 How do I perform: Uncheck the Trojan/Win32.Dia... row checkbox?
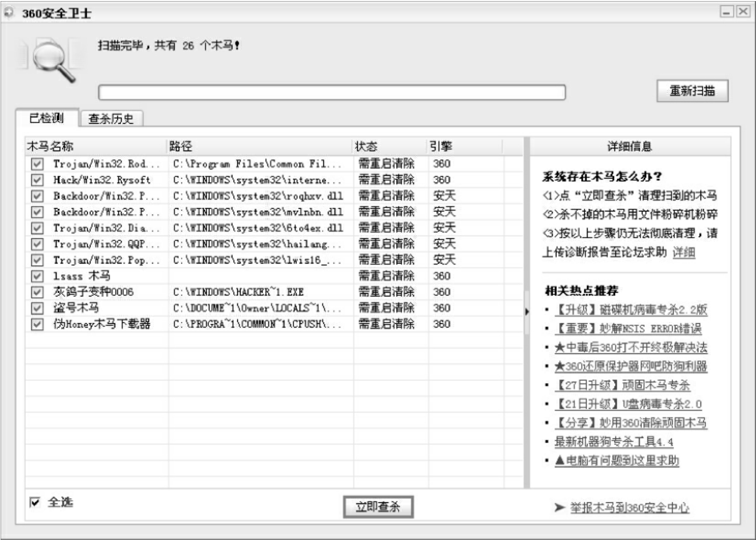coord(37,228)
